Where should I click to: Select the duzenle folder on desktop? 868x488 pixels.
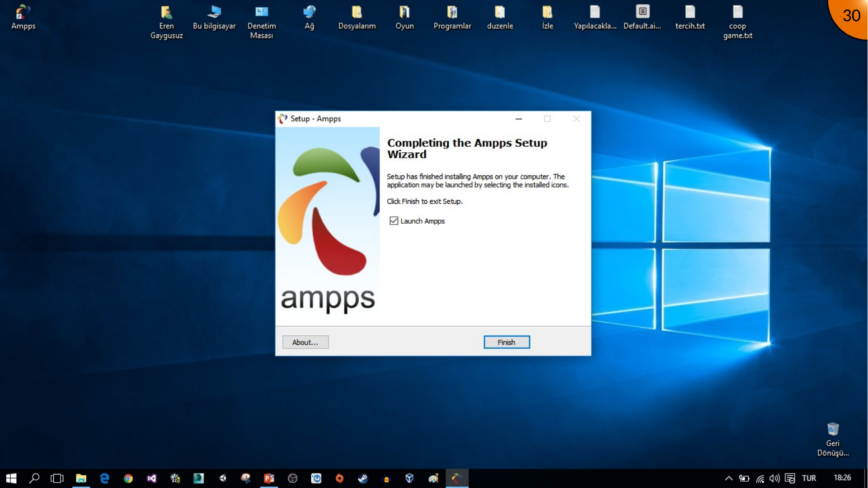[x=500, y=18]
